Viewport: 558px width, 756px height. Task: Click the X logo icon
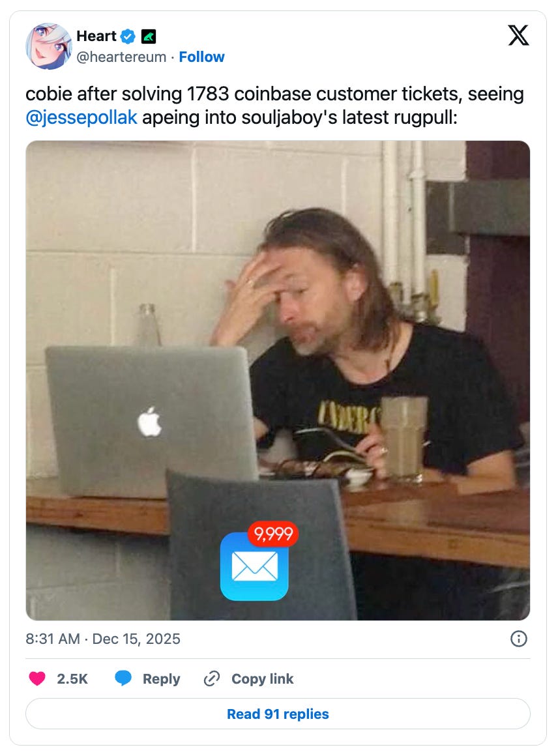[x=518, y=35]
